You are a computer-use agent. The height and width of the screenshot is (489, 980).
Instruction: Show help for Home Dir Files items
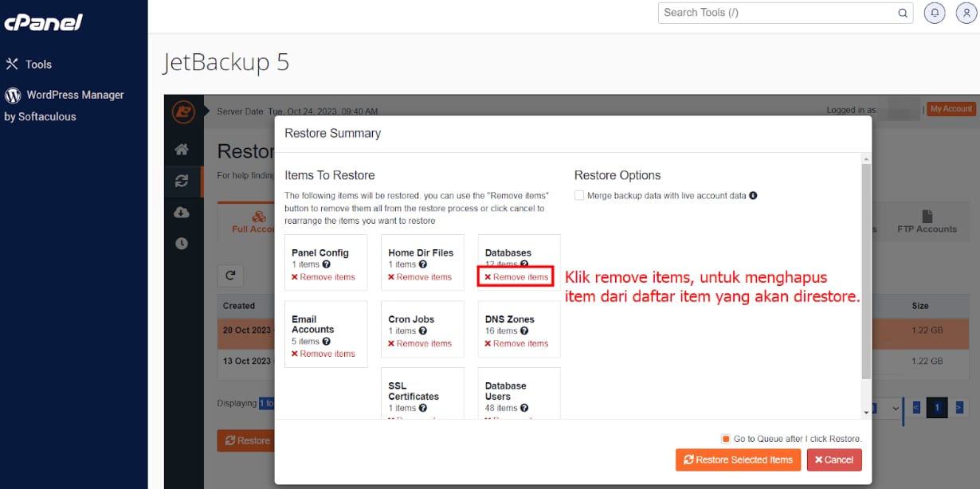pyautogui.click(x=423, y=264)
